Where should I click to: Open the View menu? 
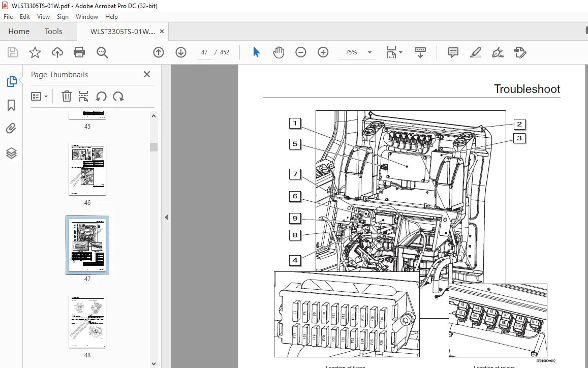43,16
